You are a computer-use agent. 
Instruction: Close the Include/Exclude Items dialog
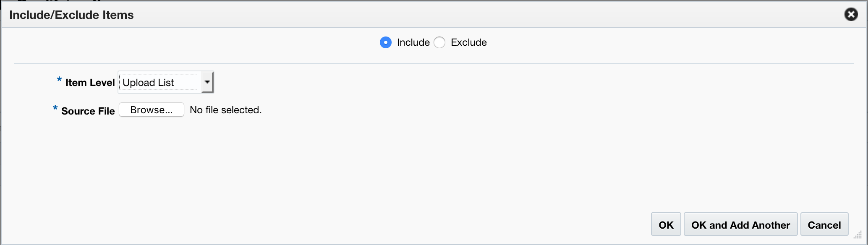pos(851,14)
